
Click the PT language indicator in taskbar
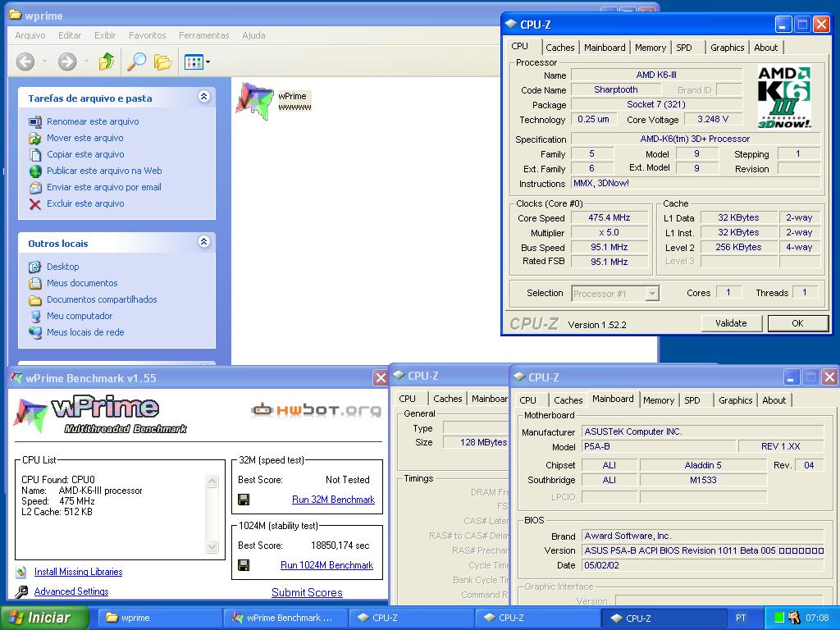coord(741,618)
